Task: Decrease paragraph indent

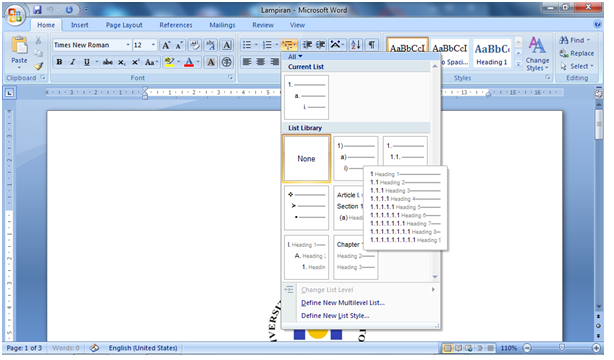Action: tap(308, 45)
